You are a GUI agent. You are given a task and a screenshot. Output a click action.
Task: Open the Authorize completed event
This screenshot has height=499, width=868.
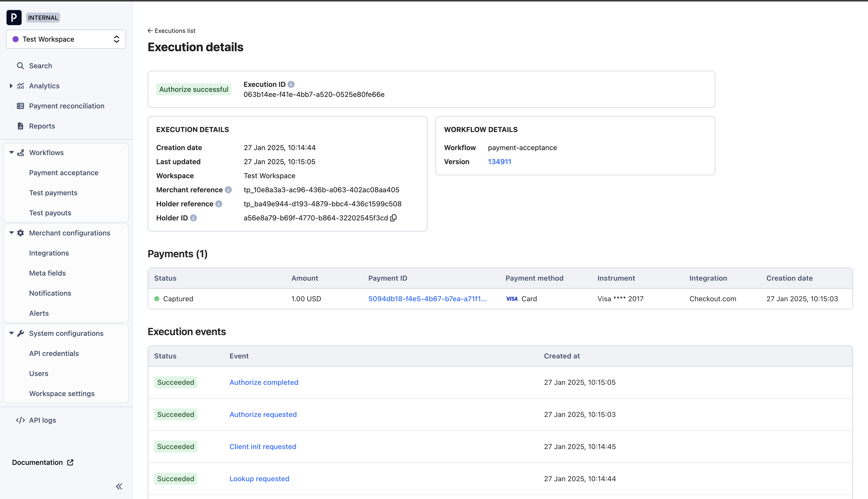click(x=264, y=383)
